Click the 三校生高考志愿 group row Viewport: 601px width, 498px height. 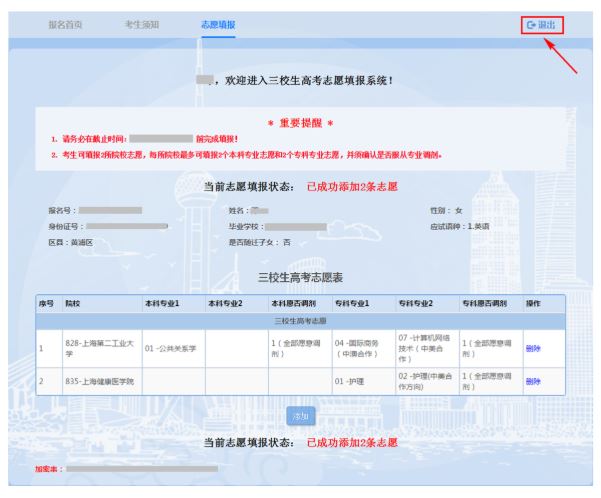[x=300, y=319]
